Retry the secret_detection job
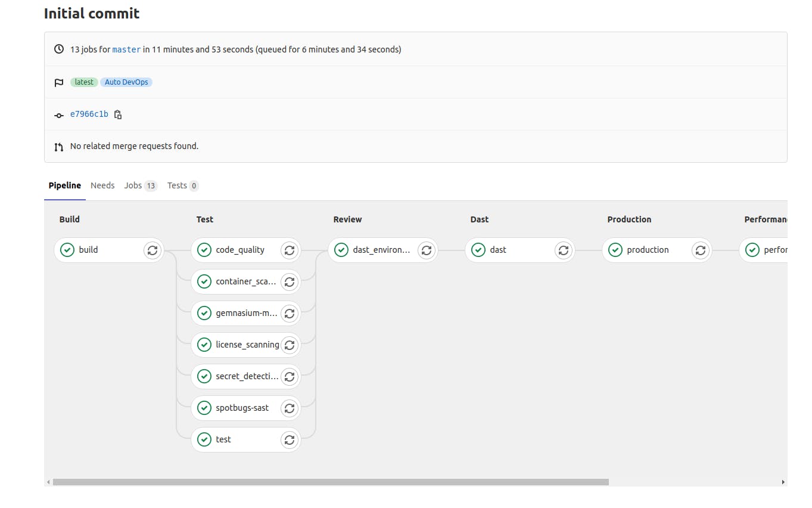 290,376
